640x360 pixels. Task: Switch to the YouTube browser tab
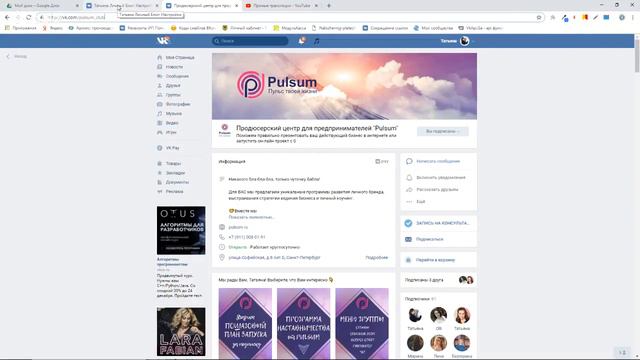pos(282,6)
